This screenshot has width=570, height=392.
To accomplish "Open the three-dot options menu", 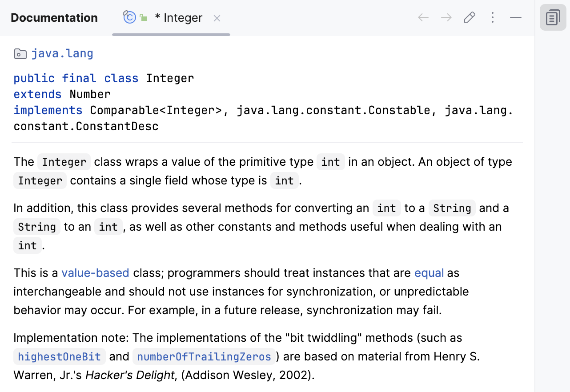I will click(492, 17).
